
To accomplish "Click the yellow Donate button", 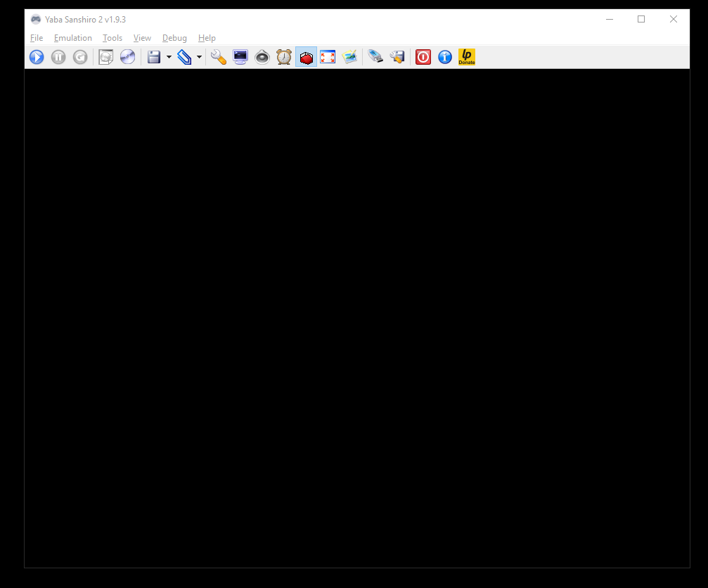I will tap(467, 57).
